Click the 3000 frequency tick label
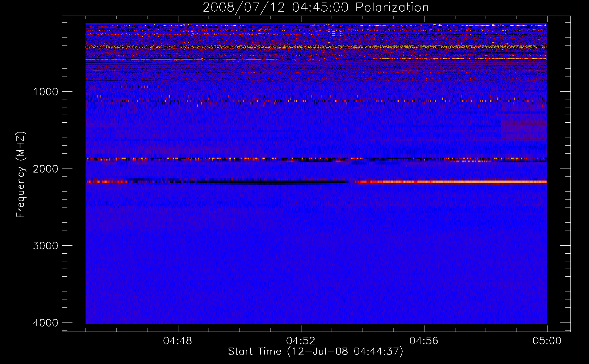589x364 pixels. tap(46, 246)
